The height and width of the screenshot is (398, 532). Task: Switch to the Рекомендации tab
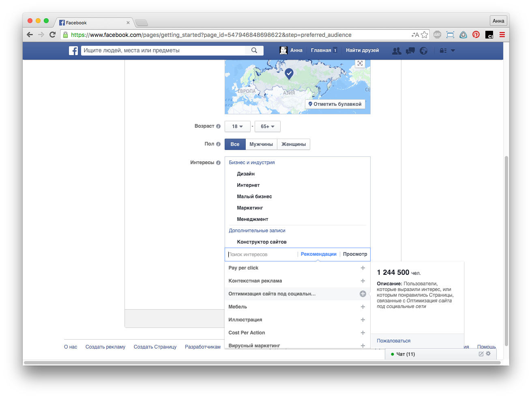tap(318, 254)
